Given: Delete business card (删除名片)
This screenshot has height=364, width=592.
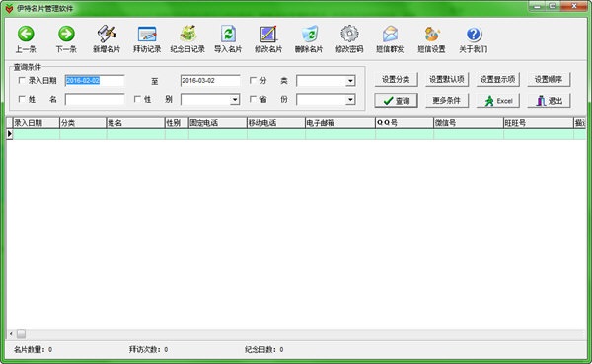Looking at the screenshot, I should (309, 39).
